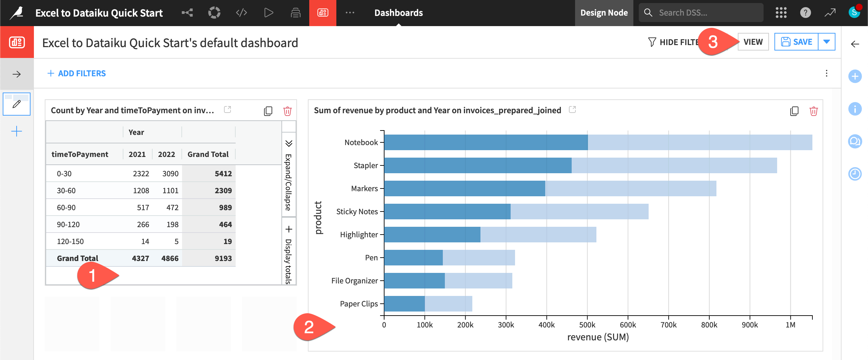
Task: Delete the Sum of revenue tile
Action: 813,111
